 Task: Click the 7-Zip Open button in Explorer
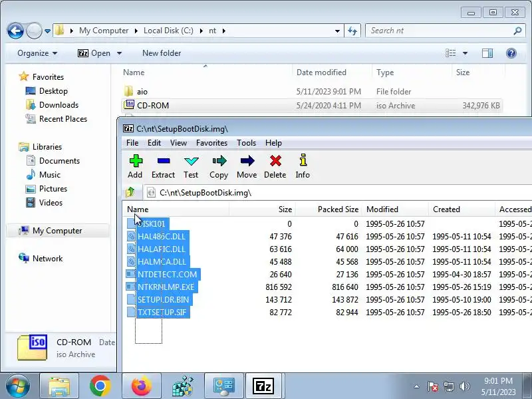coord(94,53)
